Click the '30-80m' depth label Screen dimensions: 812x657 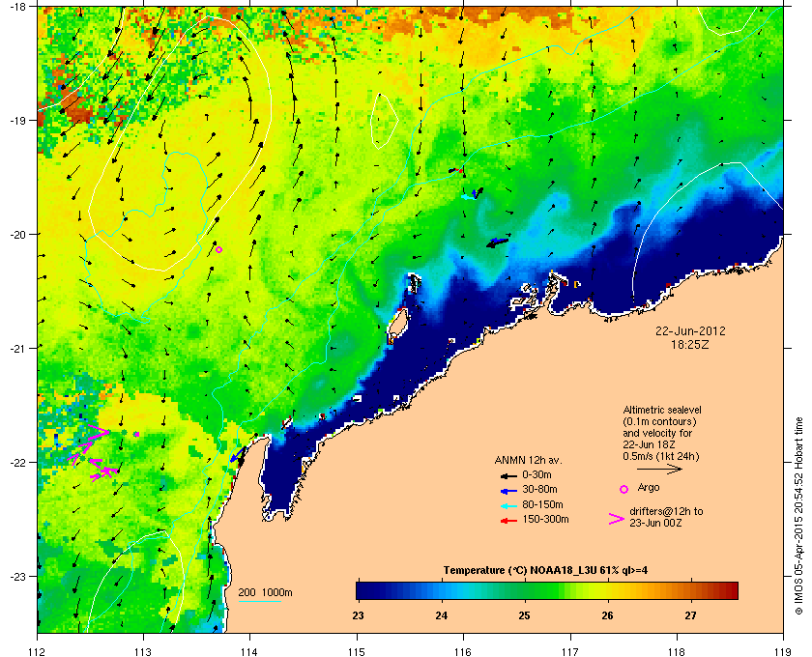point(539,489)
